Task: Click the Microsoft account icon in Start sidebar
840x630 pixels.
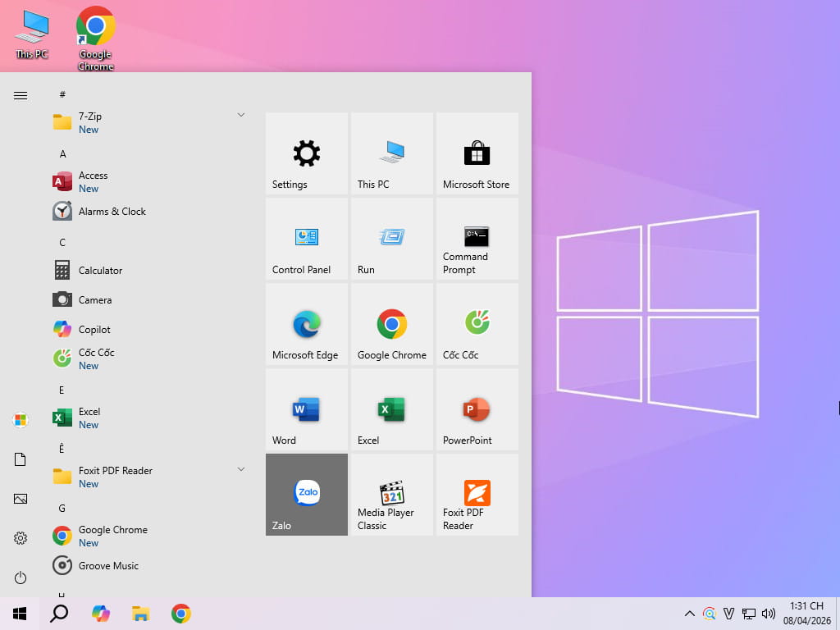Action: (x=21, y=420)
